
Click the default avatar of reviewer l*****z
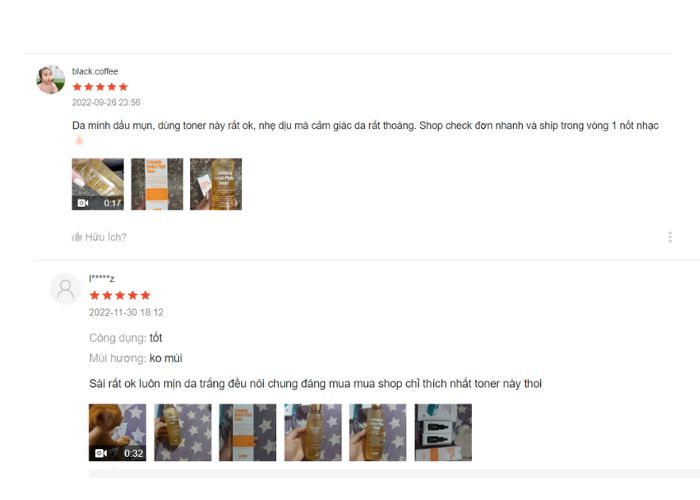(65, 289)
